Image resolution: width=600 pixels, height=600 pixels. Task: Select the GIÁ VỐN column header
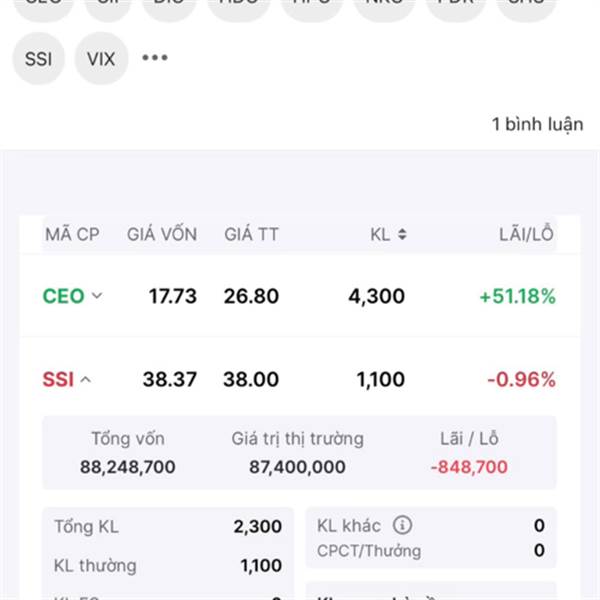[162, 234]
